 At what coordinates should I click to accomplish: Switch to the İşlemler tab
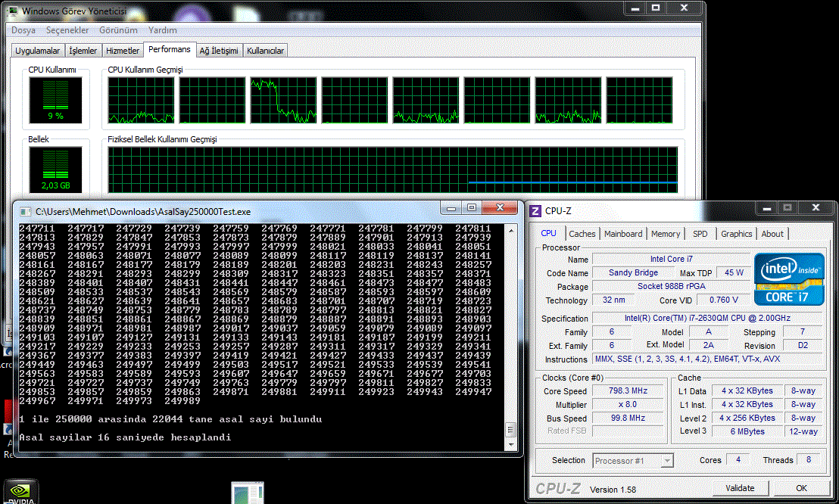point(83,50)
